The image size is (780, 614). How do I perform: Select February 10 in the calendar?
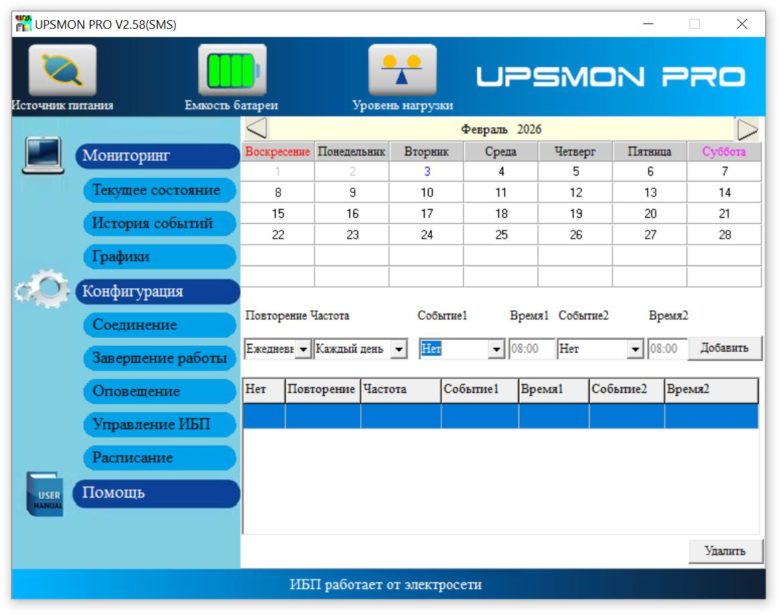pos(426,193)
